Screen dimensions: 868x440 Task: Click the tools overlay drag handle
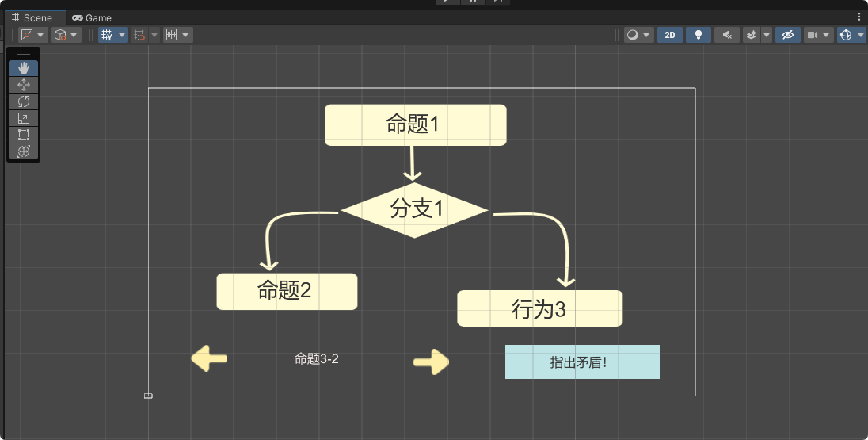click(23, 53)
